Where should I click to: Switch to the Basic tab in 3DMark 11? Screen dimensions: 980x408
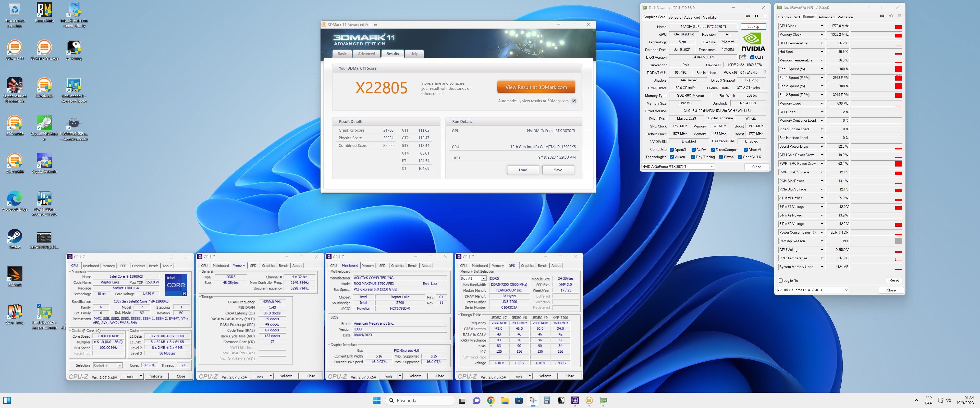(x=342, y=54)
